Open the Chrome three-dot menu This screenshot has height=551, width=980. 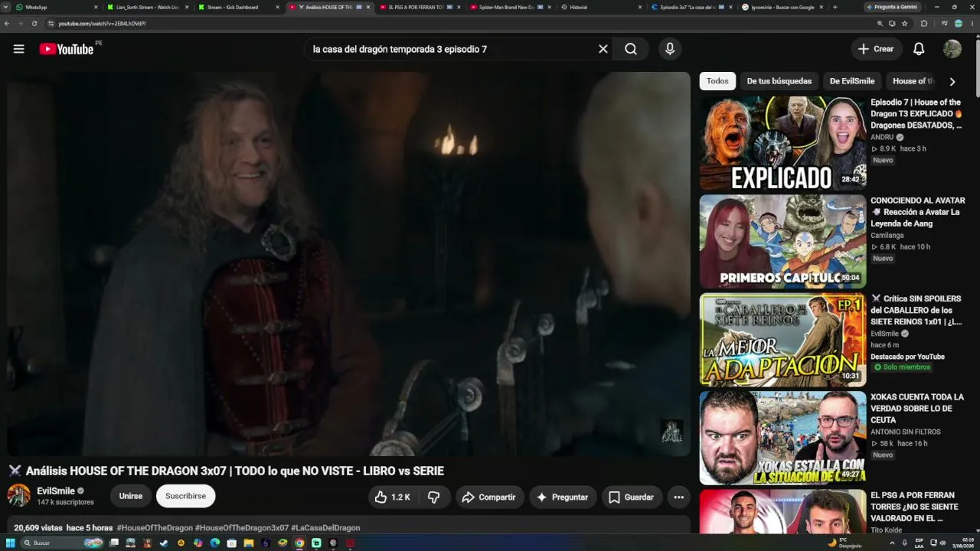coord(972,24)
